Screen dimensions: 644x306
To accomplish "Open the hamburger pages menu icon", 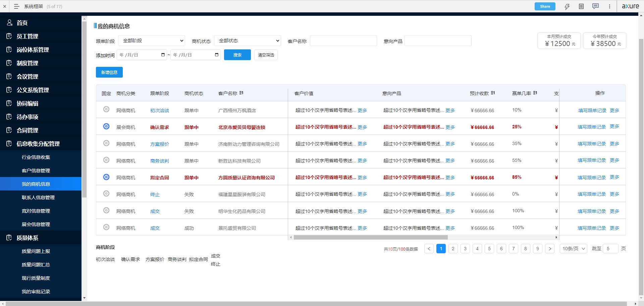I will click(16, 6).
